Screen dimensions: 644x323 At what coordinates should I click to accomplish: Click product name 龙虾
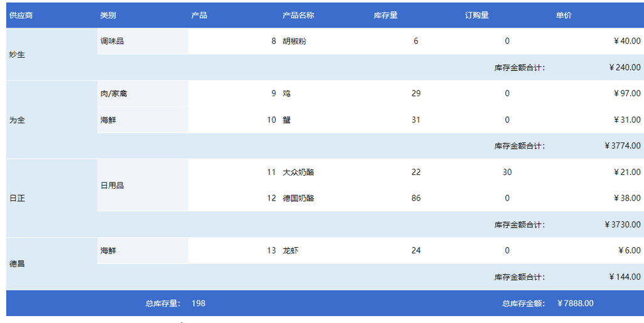[291, 250]
